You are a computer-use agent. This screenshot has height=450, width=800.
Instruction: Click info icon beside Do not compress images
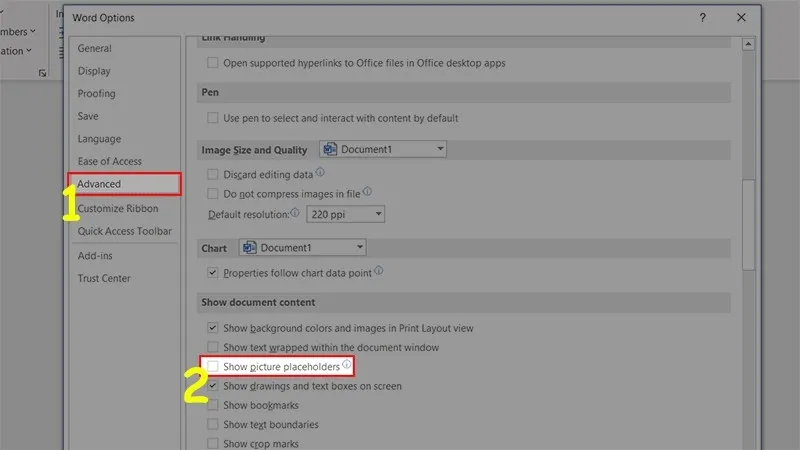click(367, 192)
